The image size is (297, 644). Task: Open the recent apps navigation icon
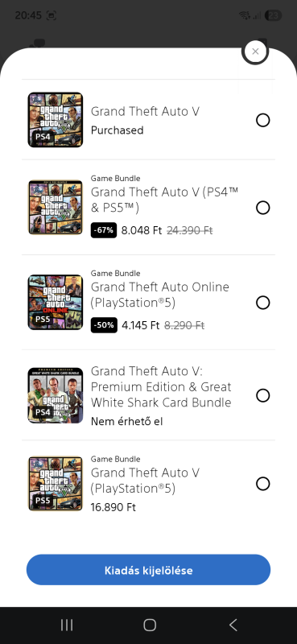tap(67, 625)
